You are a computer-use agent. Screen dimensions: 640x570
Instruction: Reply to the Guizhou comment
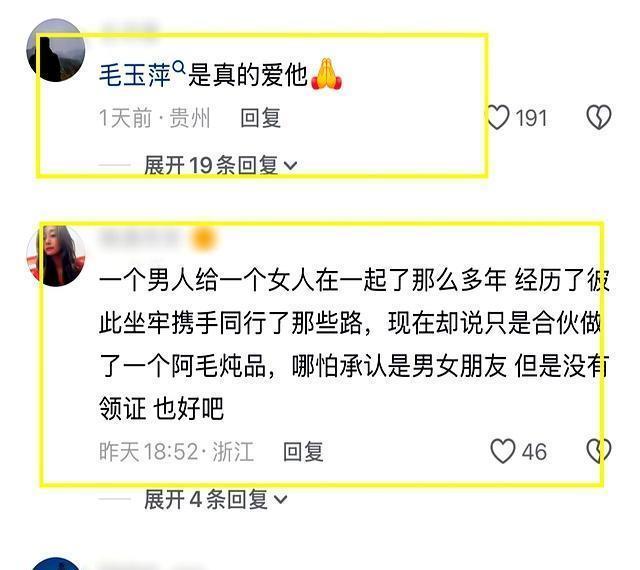click(260, 118)
